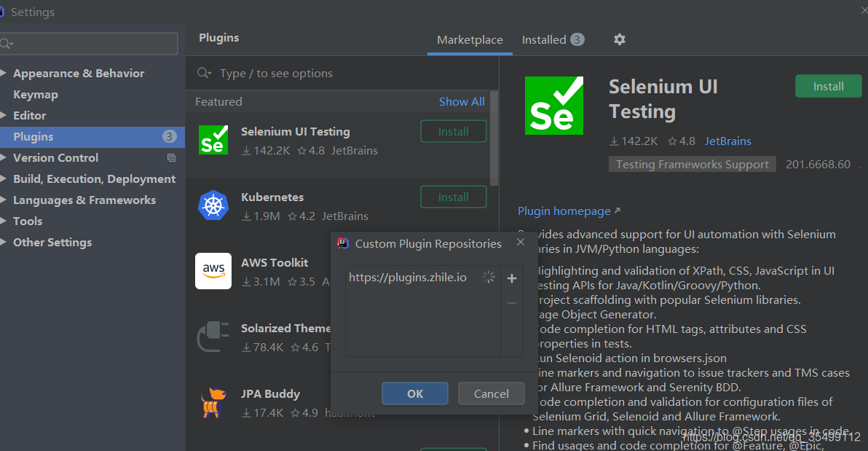Click the large Selenium logo in details
Screen dimensions: 868x451
tap(553, 105)
